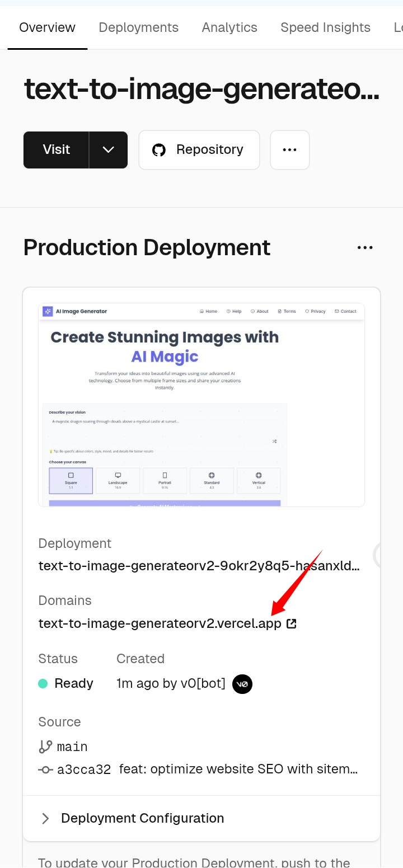Click the v0 bot avatar
403x868 pixels.
[x=242, y=683]
